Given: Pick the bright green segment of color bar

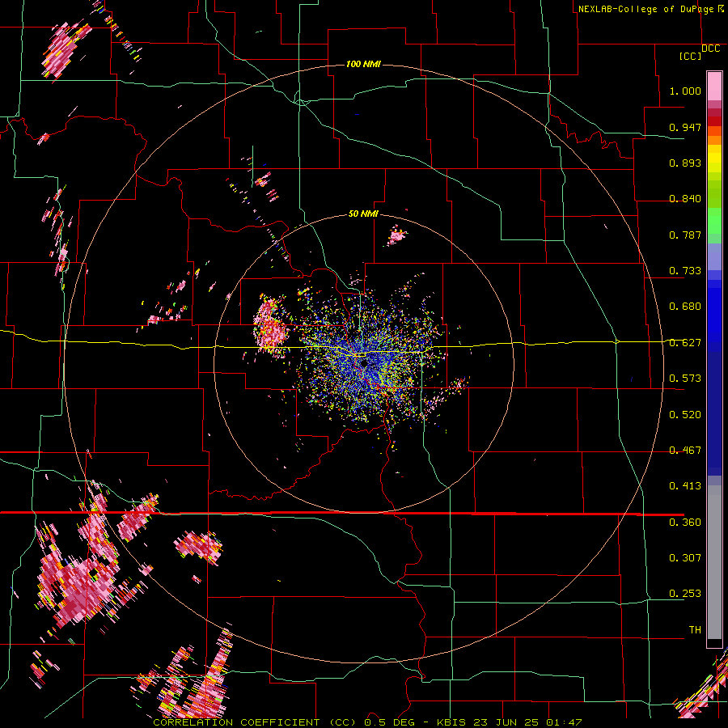Looking at the screenshot, I should point(714,221).
